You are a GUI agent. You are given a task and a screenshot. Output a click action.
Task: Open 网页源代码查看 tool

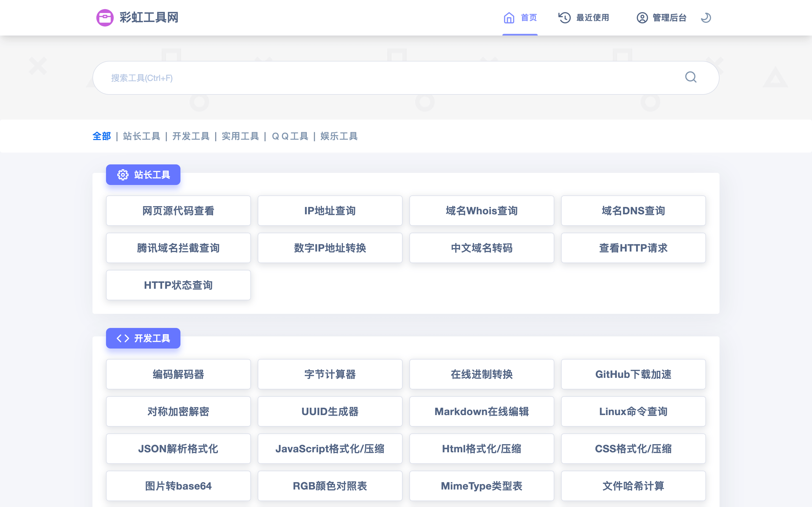coord(178,211)
